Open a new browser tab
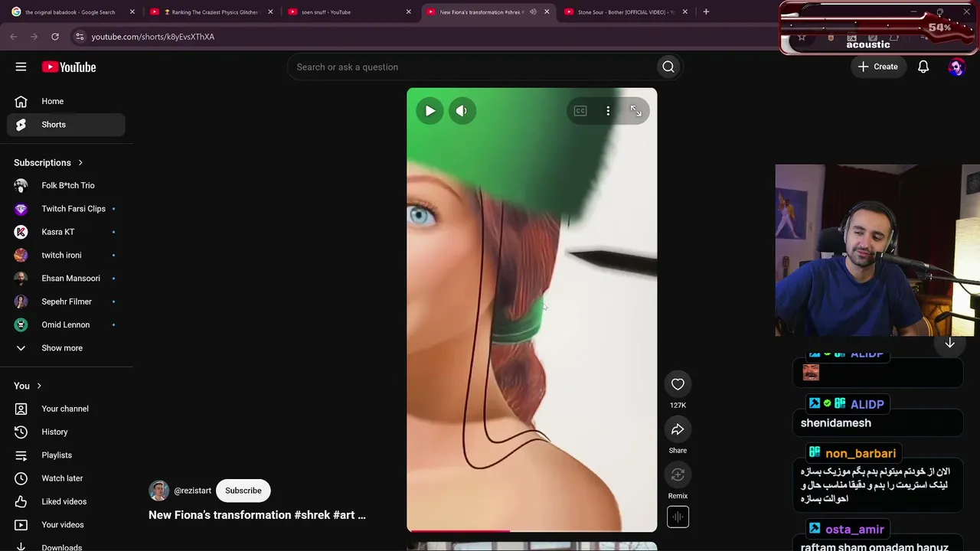The width and height of the screenshot is (980, 551). point(706,11)
